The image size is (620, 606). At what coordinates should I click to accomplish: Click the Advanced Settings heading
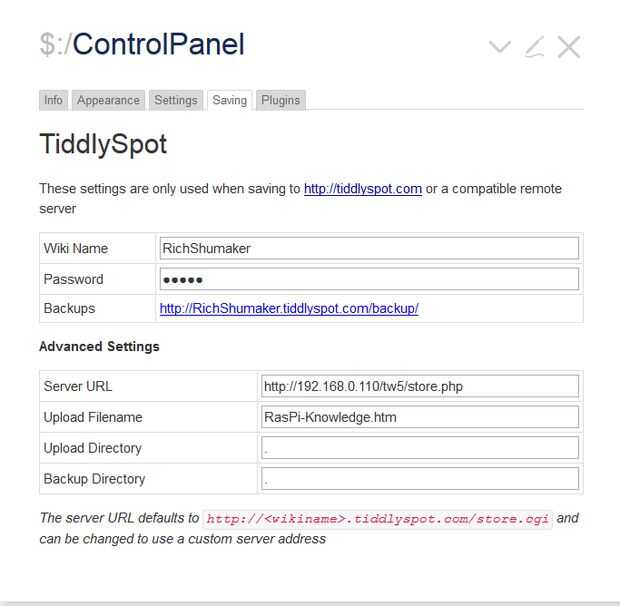[x=99, y=347]
